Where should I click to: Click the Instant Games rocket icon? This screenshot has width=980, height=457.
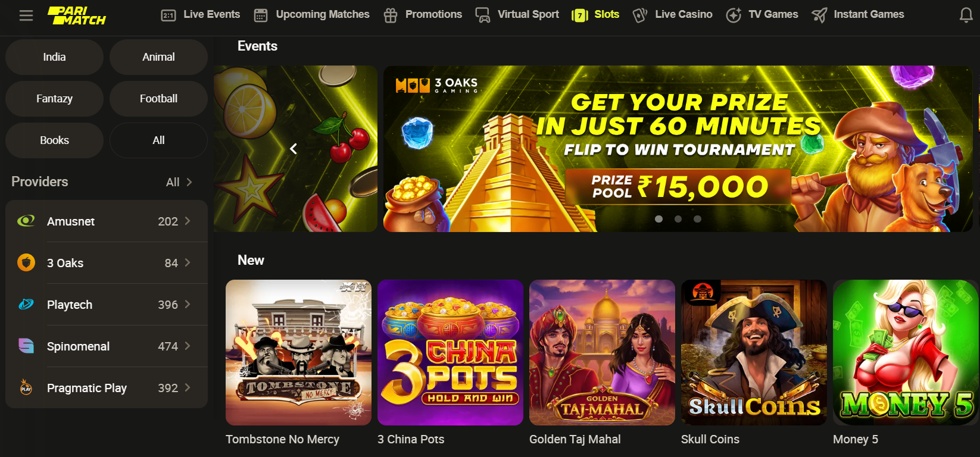(819, 15)
